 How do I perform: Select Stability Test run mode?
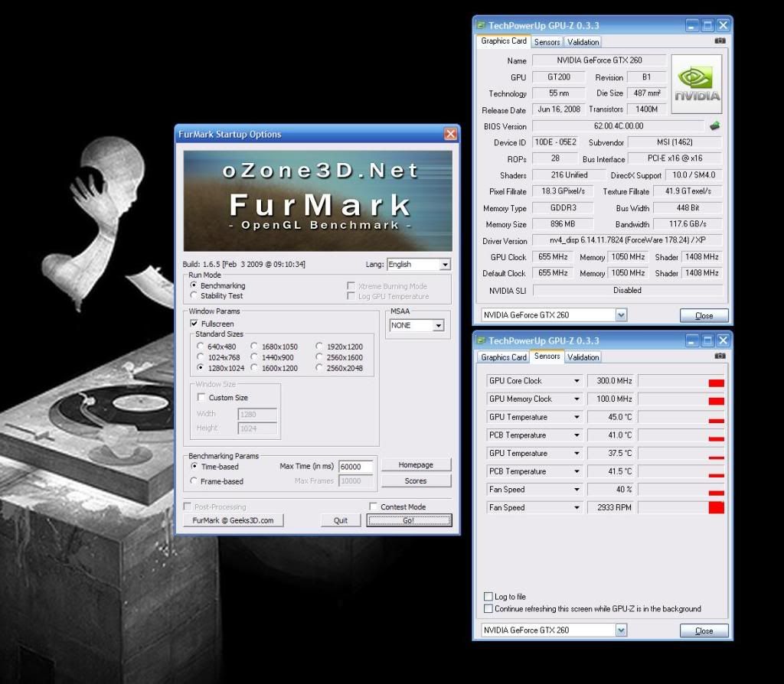pyautogui.click(x=194, y=295)
